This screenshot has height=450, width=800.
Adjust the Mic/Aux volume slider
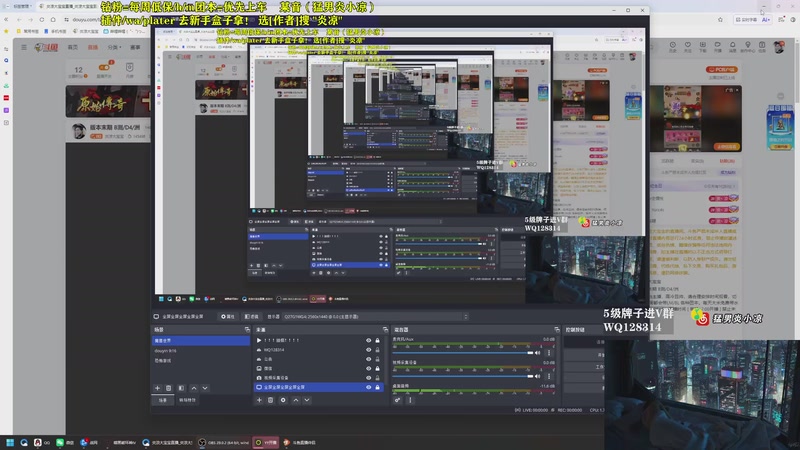point(463,353)
